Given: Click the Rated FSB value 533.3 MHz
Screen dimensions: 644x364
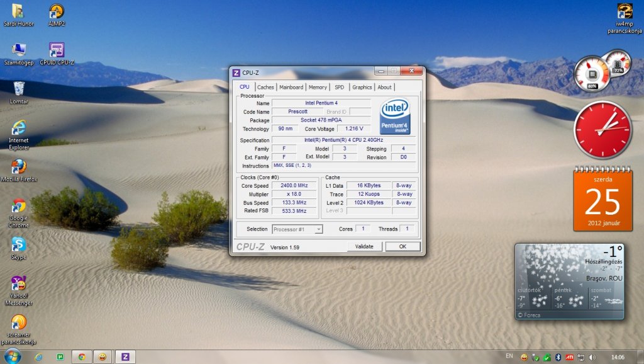Looking at the screenshot, I should (x=294, y=211).
